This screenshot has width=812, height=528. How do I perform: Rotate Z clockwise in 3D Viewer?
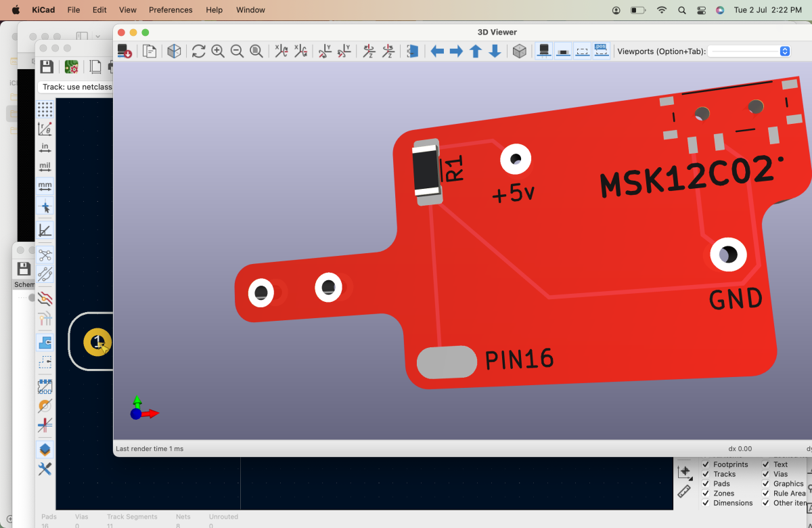pos(369,51)
